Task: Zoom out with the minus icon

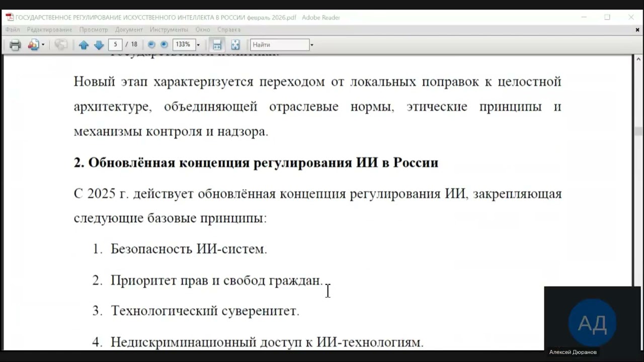Action: [151, 45]
